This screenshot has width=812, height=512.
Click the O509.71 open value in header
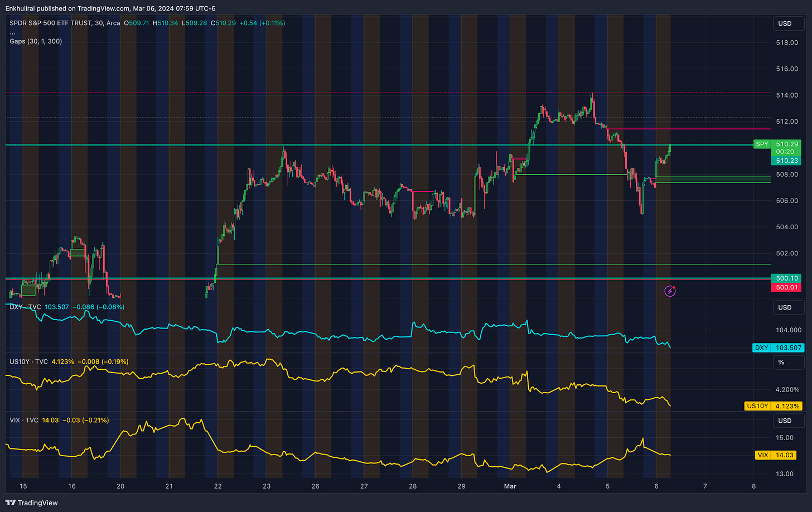coord(137,23)
